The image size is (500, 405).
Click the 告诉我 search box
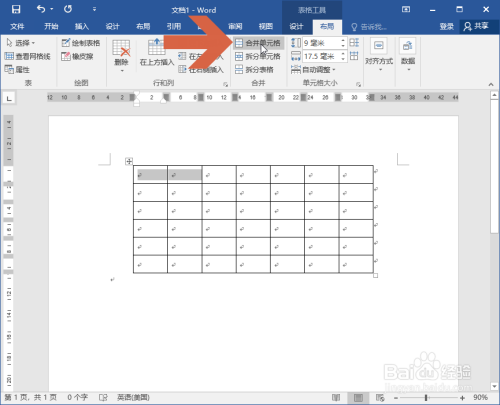pos(369,27)
